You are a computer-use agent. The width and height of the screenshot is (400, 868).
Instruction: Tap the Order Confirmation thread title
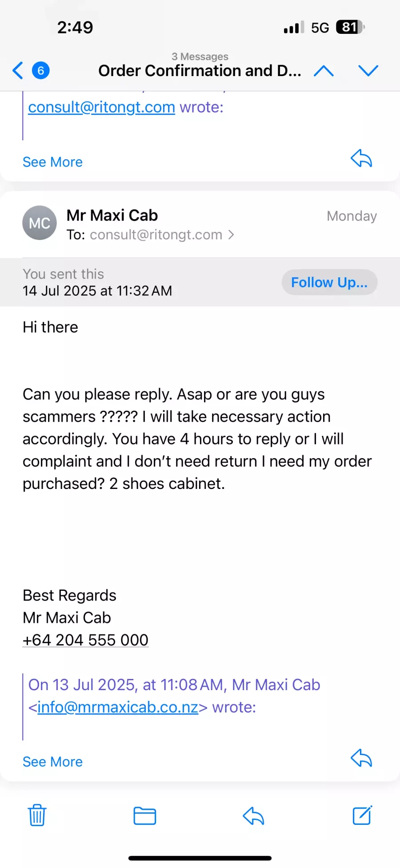coord(200,71)
